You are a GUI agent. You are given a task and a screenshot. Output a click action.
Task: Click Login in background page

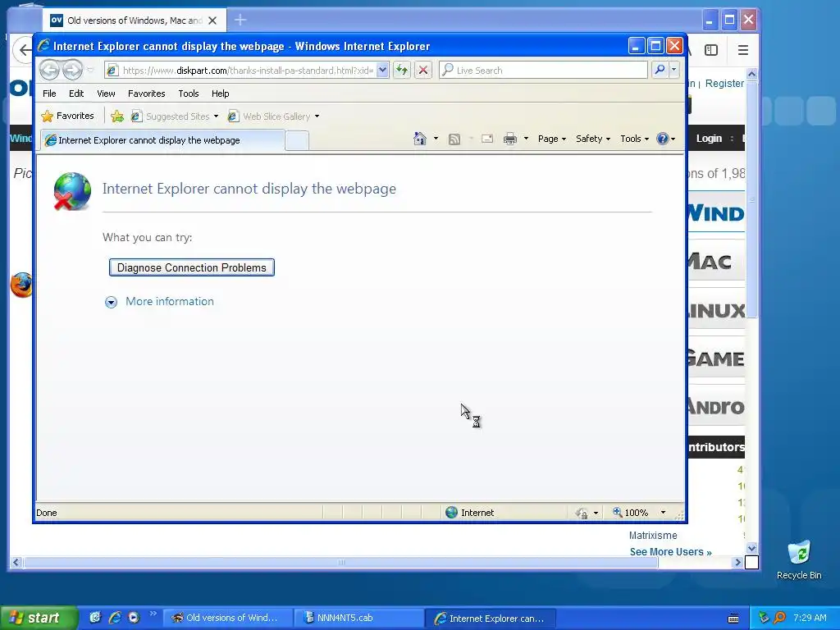tap(709, 138)
